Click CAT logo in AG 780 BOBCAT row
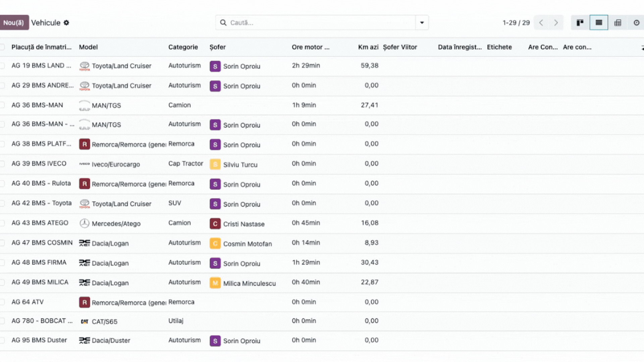The image size is (644, 362). [85, 321]
